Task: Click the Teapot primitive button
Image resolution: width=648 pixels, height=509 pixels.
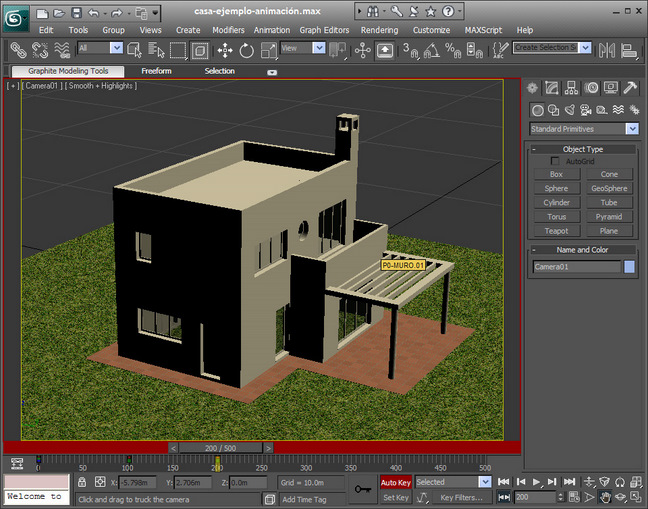Action: (556, 231)
